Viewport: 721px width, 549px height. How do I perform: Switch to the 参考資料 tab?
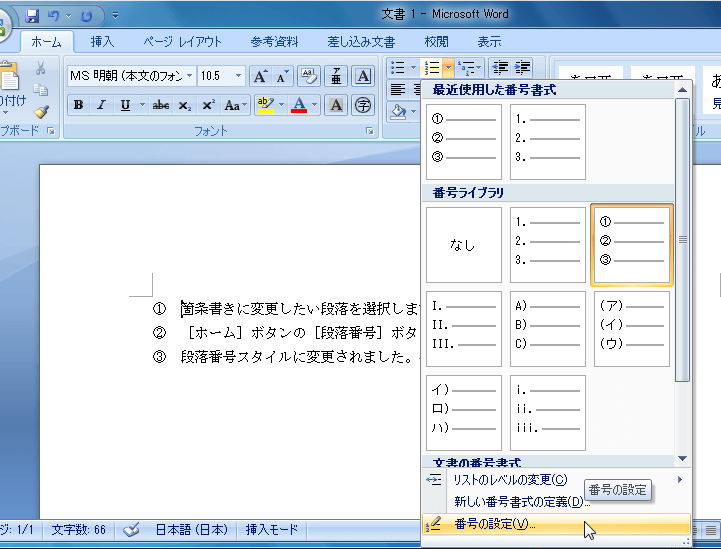(274, 42)
